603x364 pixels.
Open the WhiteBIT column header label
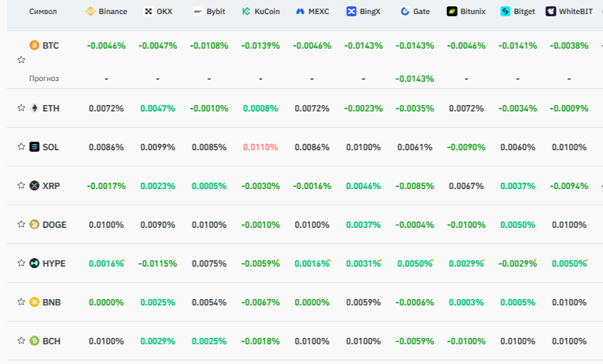[x=575, y=11]
